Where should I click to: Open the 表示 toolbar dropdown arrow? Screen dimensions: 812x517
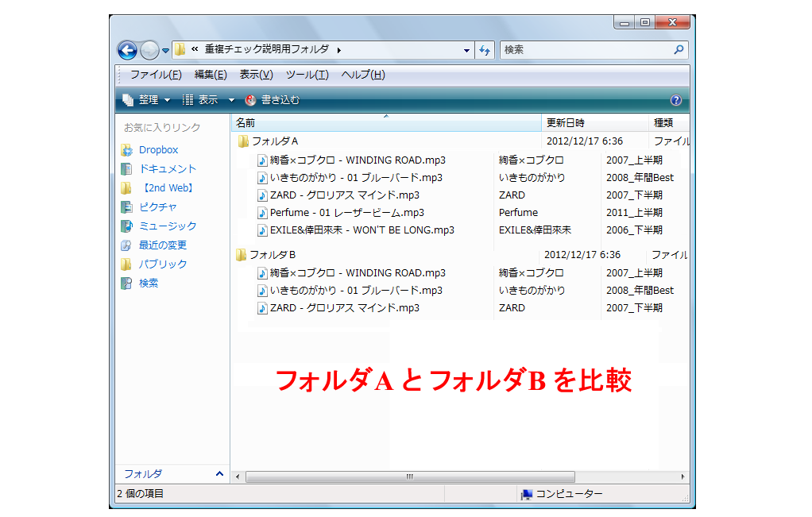click(230, 99)
